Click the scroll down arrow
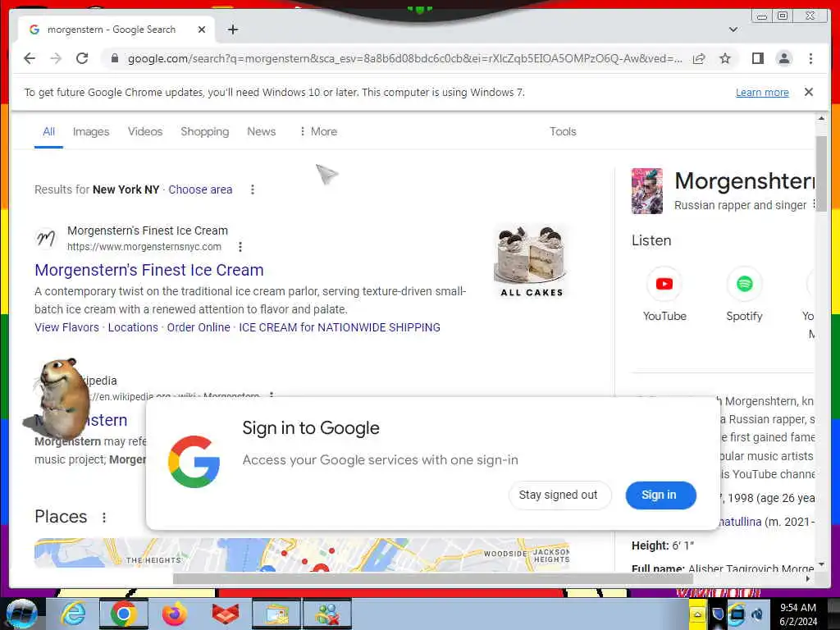840x630 pixels. point(820,564)
